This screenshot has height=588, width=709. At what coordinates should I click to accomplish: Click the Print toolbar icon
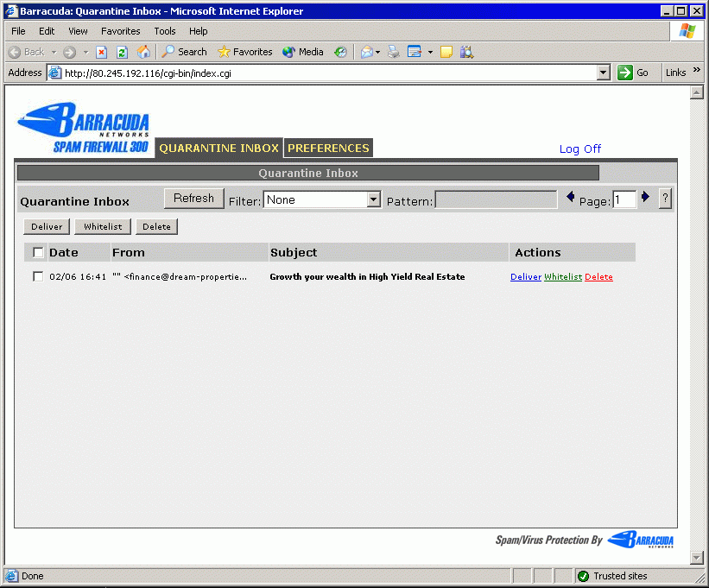tap(394, 52)
